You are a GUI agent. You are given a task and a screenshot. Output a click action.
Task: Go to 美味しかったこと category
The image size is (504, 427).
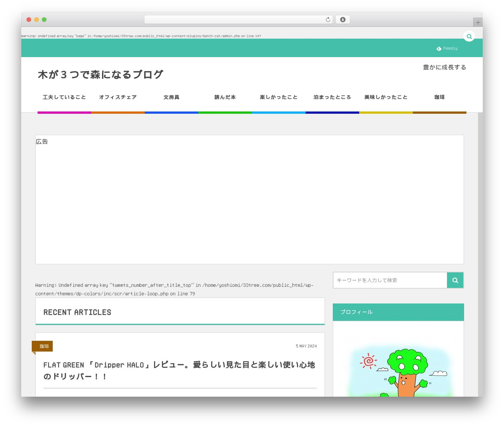[385, 97]
